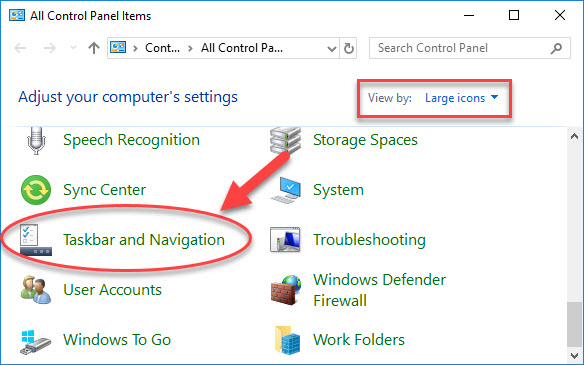The width and height of the screenshot is (584, 365).
Task: Click the Work Folders icon
Action: click(x=287, y=340)
